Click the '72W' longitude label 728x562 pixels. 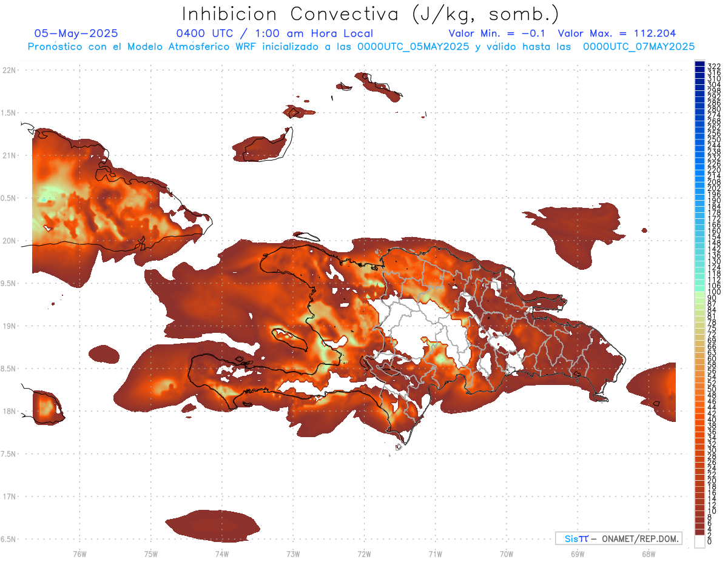[364, 554]
